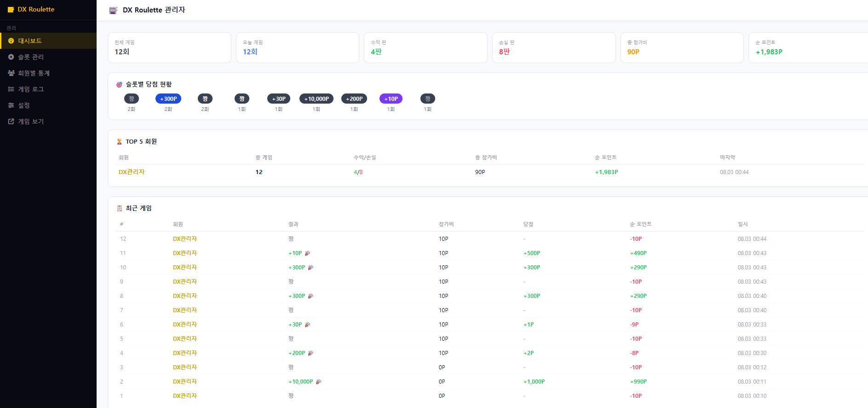Screen dimensions: 868x408
Task: Click the DX Roulette sidebar logo icon
Action: (11, 10)
